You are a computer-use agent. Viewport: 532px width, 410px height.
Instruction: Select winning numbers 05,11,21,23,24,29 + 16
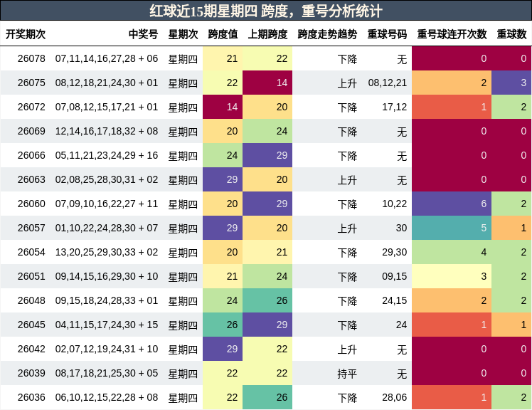pos(107,156)
